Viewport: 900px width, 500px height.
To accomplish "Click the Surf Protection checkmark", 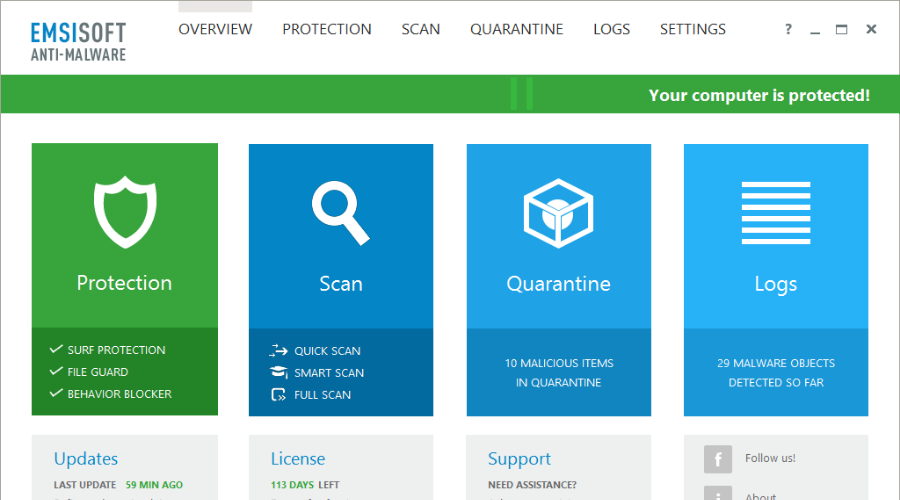I will pos(56,349).
